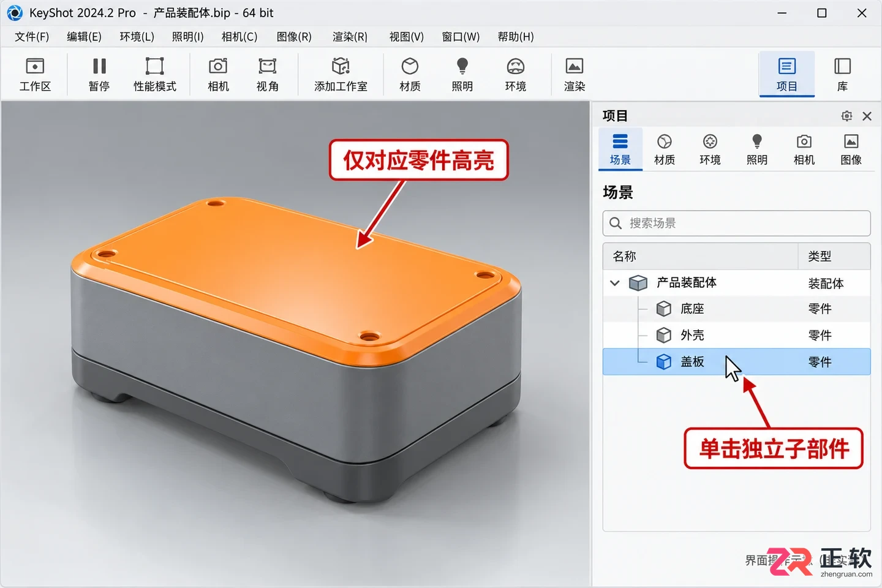Image resolution: width=882 pixels, height=588 pixels.
Task: Switch to the 环境 tab in project panel
Action: click(710, 149)
